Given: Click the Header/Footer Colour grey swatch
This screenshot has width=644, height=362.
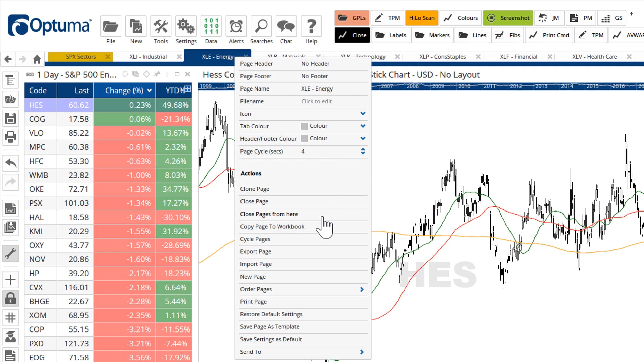Looking at the screenshot, I should (x=304, y=138).
